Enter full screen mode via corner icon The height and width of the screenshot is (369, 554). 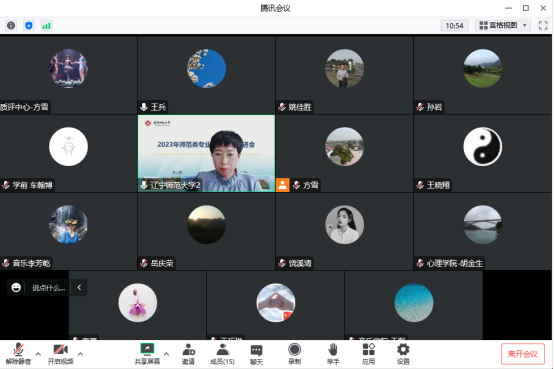point(543,25)
